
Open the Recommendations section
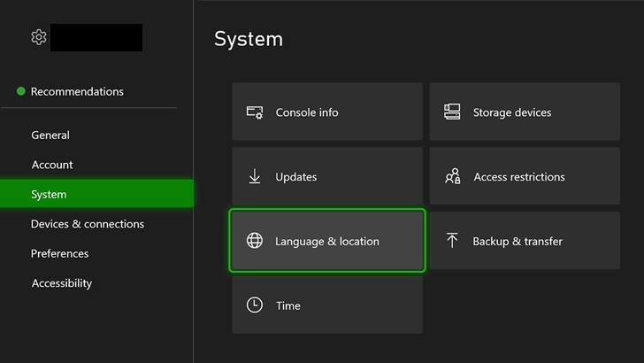pos(77,91)
